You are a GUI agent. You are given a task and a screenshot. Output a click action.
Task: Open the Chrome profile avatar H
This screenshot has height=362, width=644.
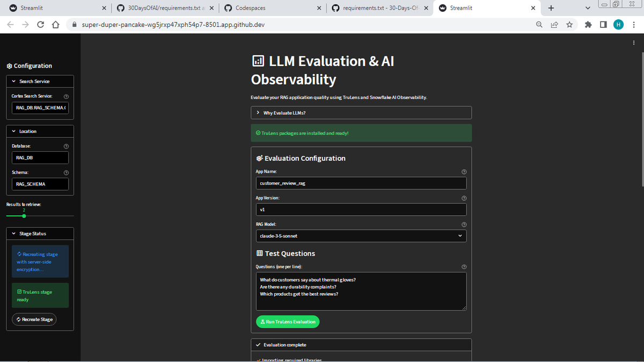pyautogui.click(x=618, y=25)
